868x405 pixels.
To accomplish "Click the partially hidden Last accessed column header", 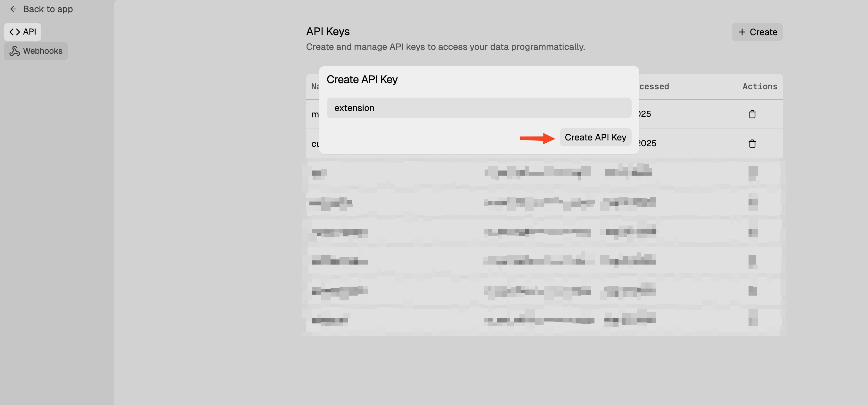I will (x=654, y=86).
